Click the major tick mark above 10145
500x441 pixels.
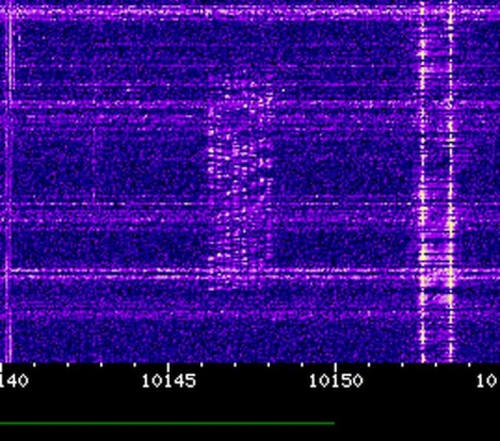(x=169, y=368)
